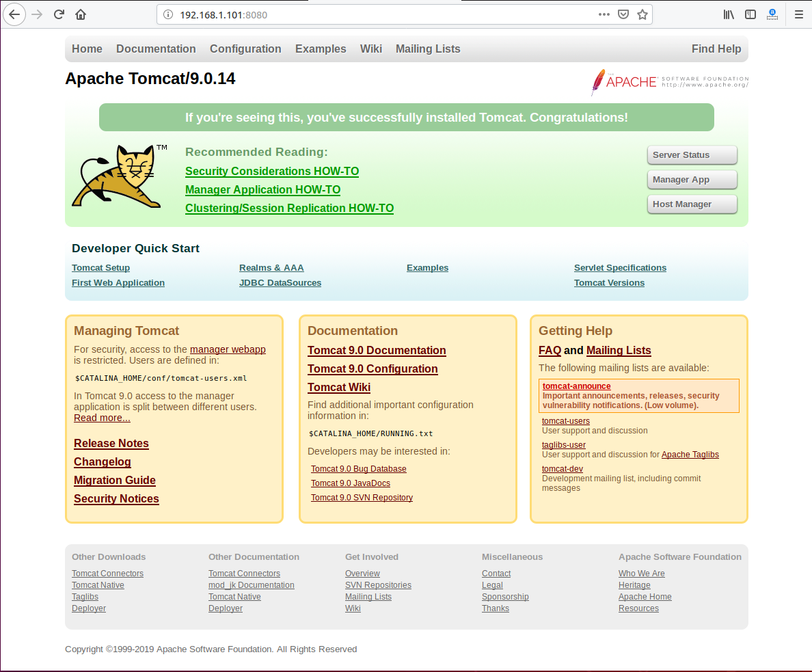
Task: Open the Manager App button
Action: coord(692,180)
